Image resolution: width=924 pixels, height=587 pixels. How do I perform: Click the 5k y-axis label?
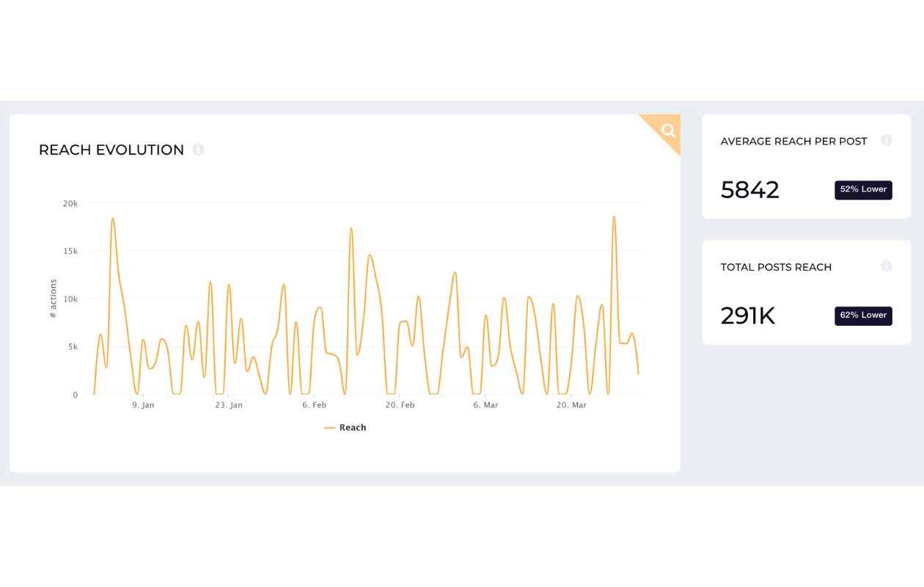(x=73, y=347)
